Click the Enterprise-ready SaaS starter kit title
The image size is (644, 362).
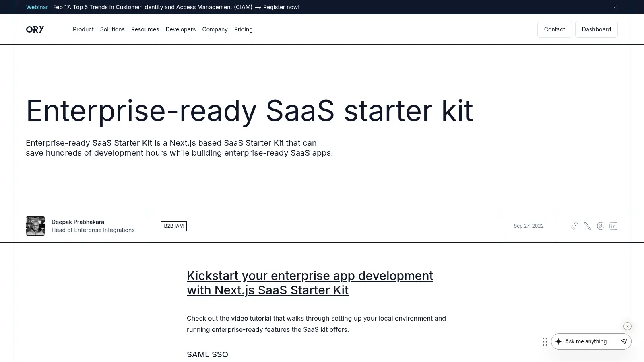250,111
